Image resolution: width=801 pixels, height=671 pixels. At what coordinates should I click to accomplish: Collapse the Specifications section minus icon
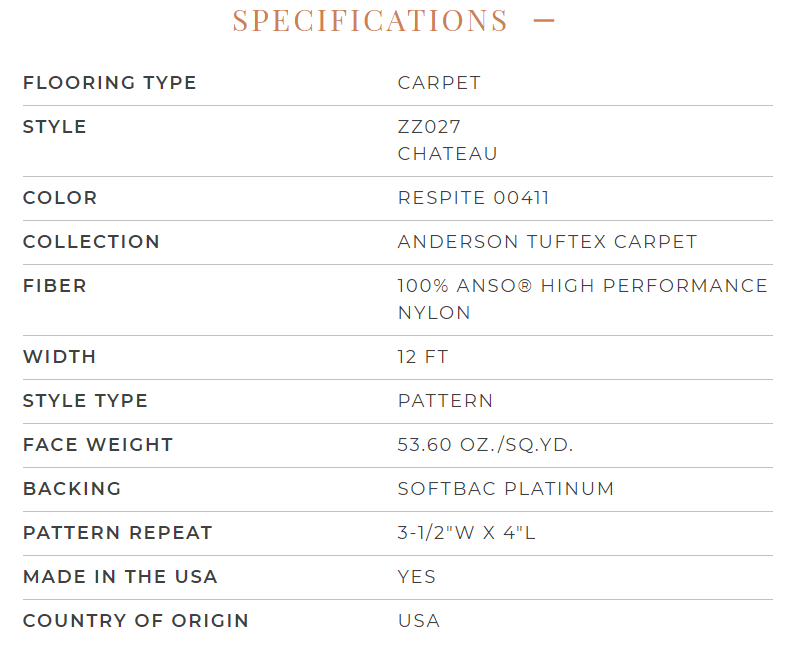point(544,20)
